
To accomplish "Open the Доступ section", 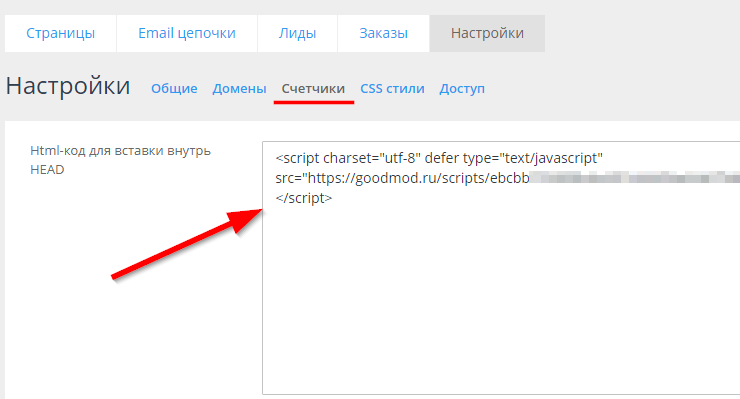I will pyautogui.click(x=462, y=88).
